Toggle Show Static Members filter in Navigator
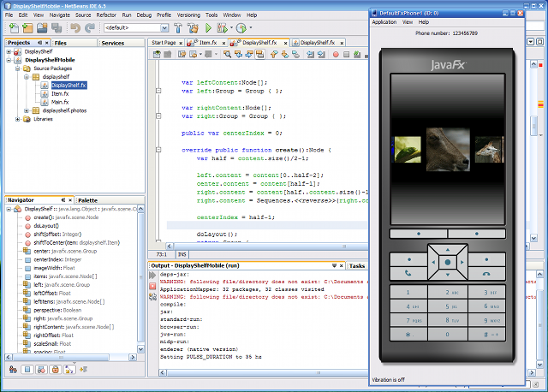Viewport: 548px width, 392px height. coord(41,369)
